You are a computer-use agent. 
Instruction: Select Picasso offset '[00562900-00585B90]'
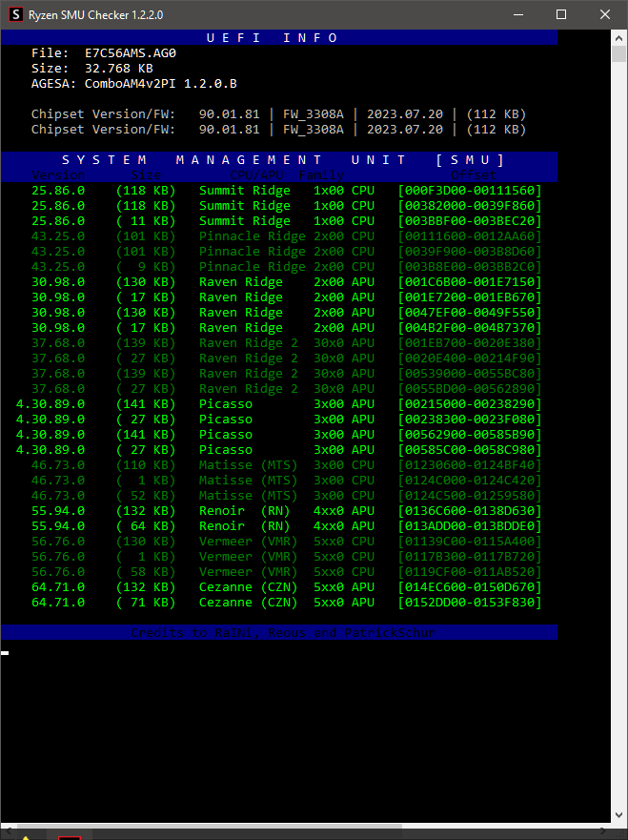(x=470, y=435)
